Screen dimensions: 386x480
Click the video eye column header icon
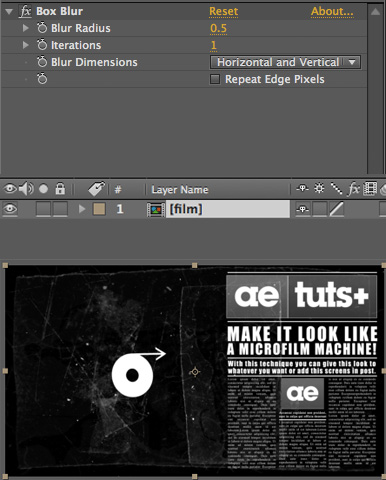[x=9, y=189]
